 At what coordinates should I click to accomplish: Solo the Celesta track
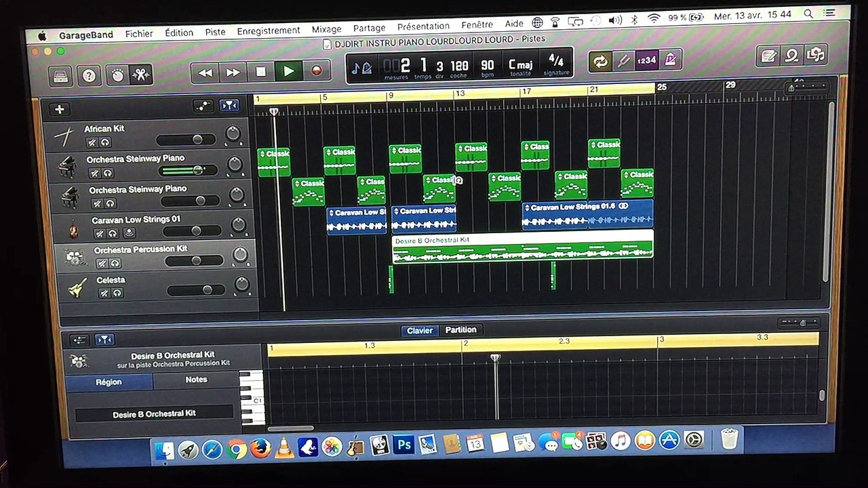(x=117, y=293)
